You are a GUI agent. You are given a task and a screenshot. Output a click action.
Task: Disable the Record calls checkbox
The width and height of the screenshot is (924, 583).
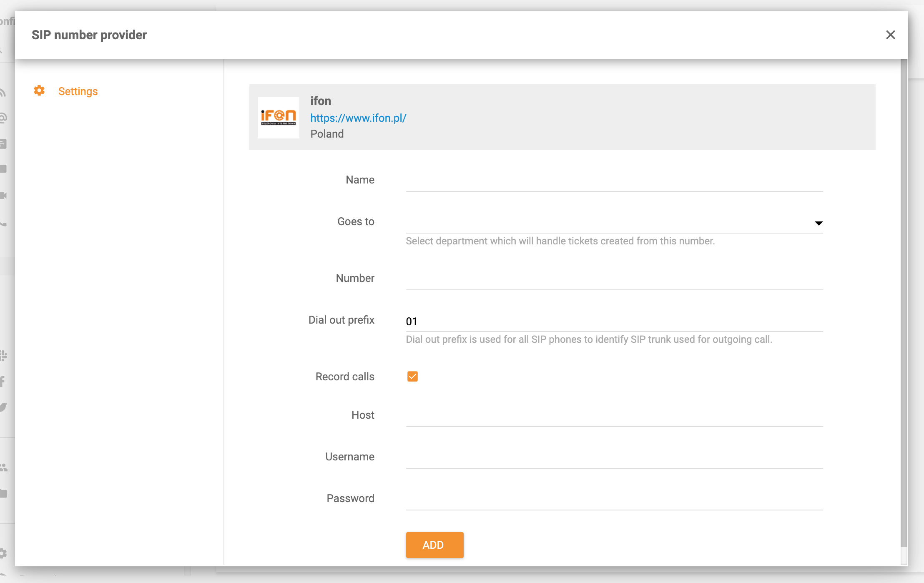point(412,376)
